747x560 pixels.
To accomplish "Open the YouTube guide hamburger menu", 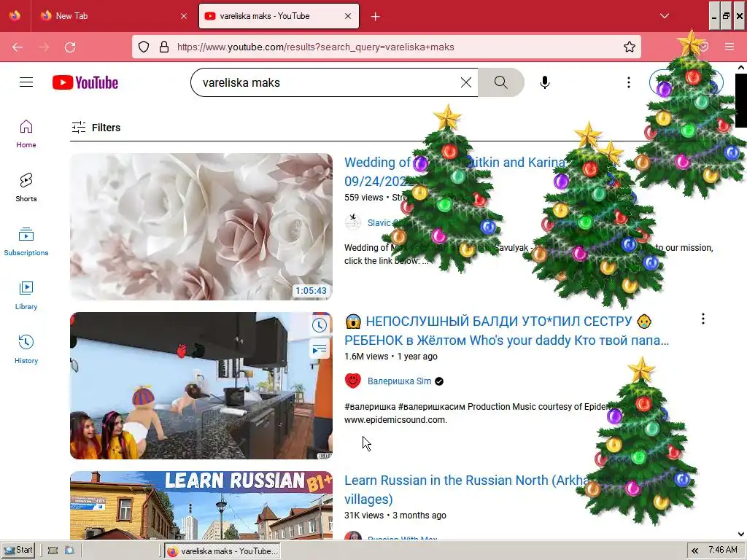I will tap(26, 82).
